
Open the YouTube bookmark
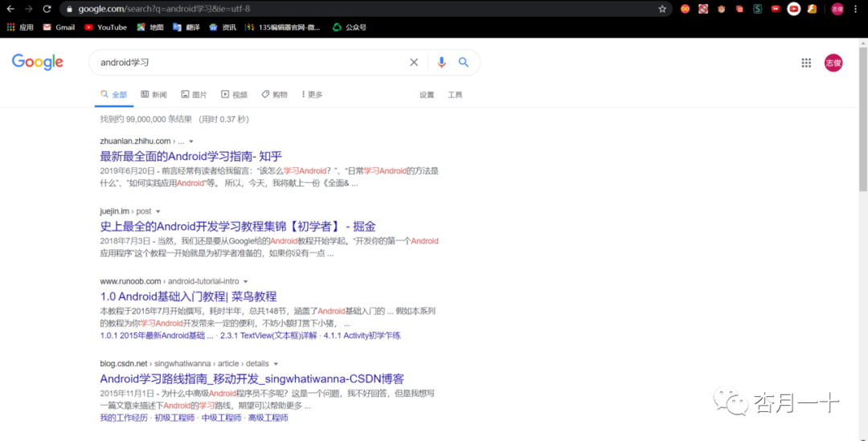point(106,27)
